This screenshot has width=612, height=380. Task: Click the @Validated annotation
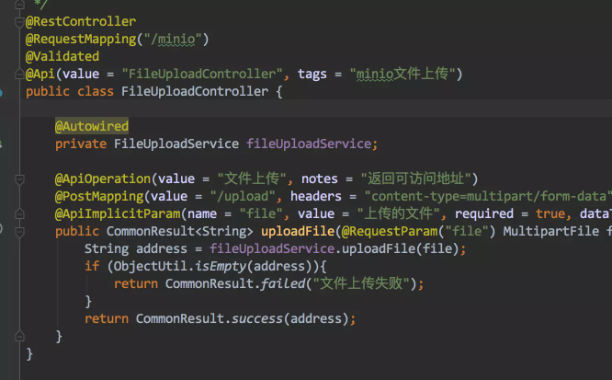click(62, 57)
